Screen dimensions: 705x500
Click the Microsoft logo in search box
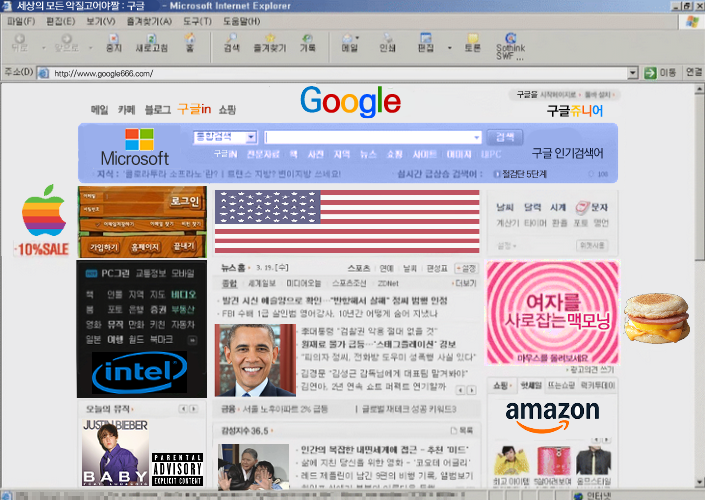pyautogui.click(x=135, y=147)
